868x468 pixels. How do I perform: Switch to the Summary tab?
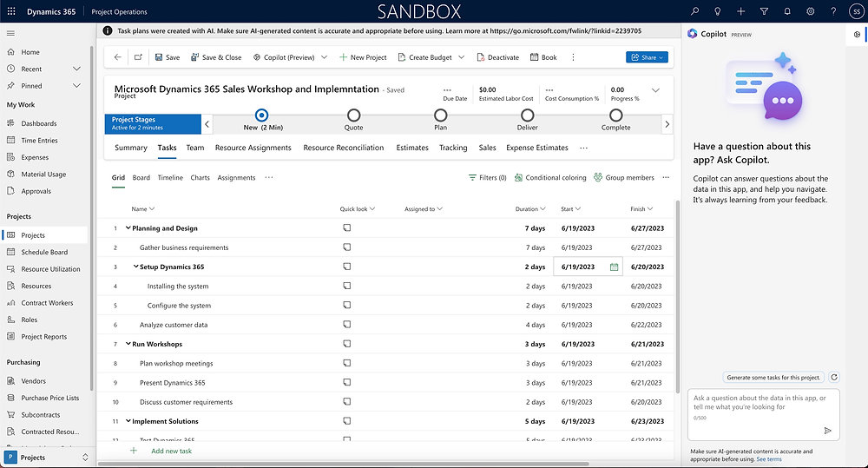click(131, 148)
